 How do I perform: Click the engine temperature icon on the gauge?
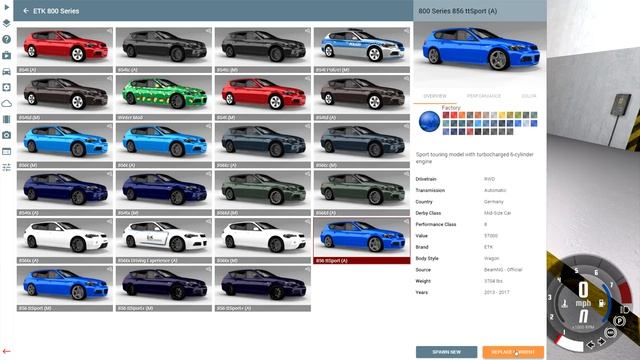[565, 303]
